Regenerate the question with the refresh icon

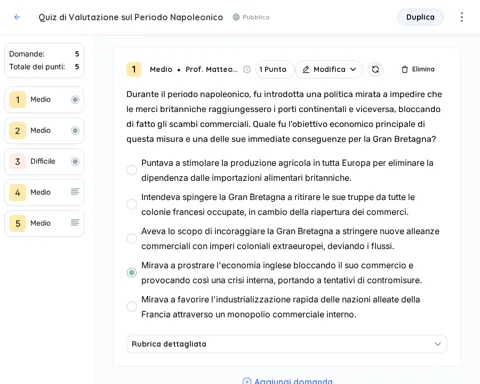(375, 69)
